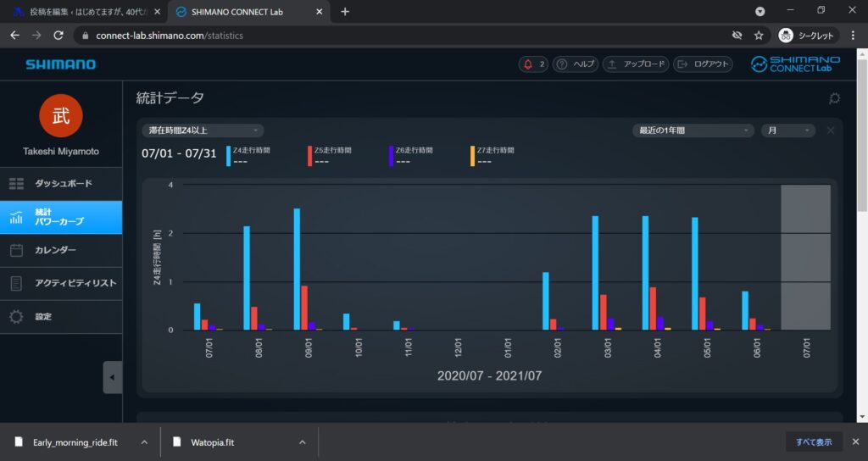
Task: Click the アップロード button
Action: coord(636,64)
